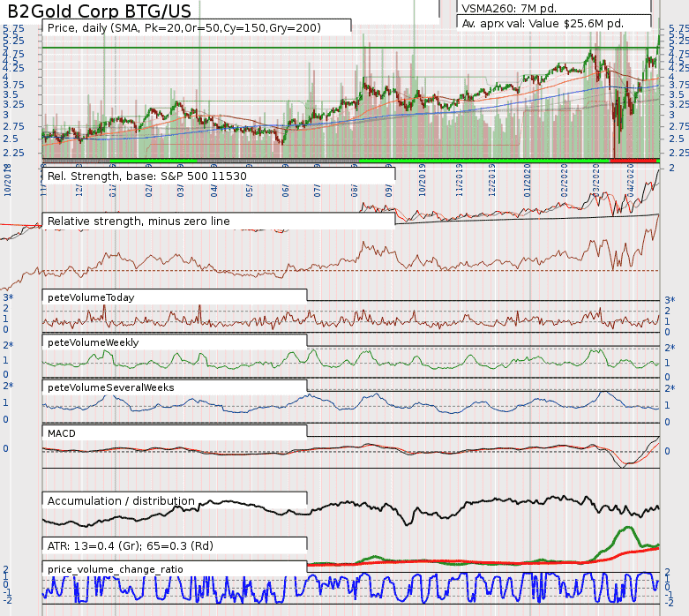Click the 'VSMA260: 7M pd.' label
This screenshot has height=616, width=689.
pos(509,8)
